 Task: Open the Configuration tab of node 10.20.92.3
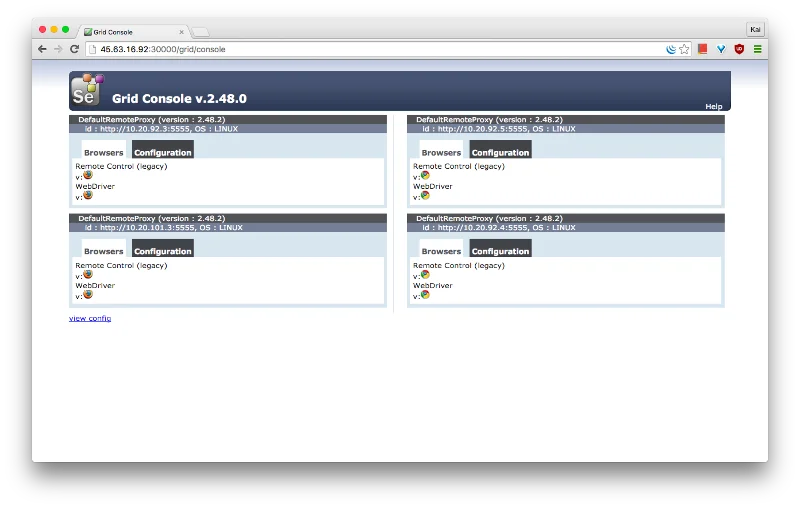coord(163,150)
